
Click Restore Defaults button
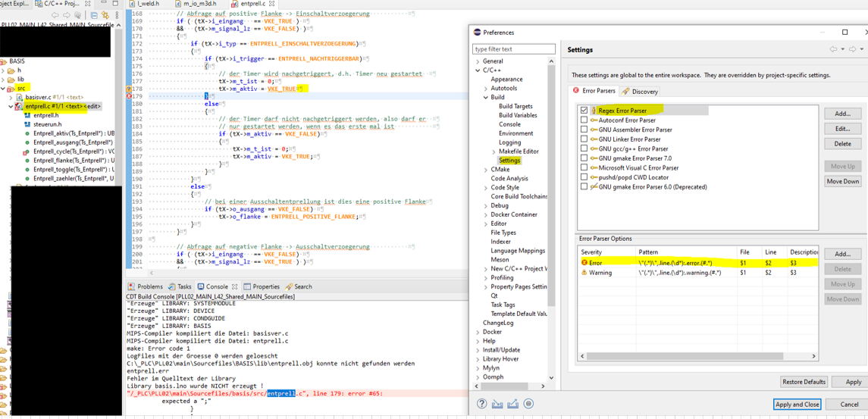(x=804, y=382)
